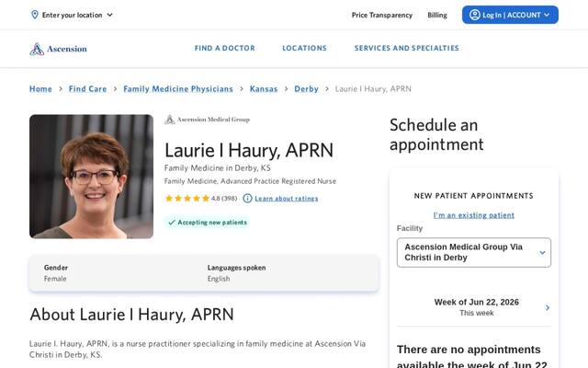This screenshot has height=368, width=588.
Task: Click the New Patient Appointments heading
Action: point(474,196)
